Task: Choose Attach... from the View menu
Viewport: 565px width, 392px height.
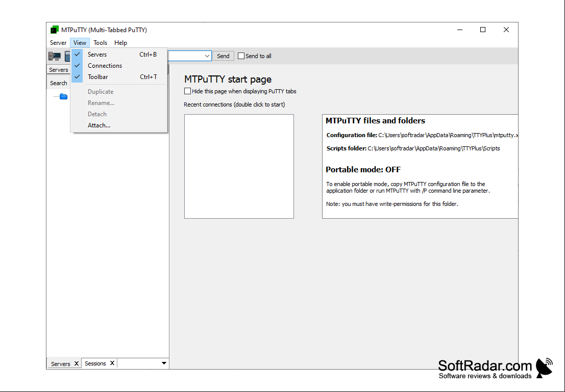Action: coord(119,125)
